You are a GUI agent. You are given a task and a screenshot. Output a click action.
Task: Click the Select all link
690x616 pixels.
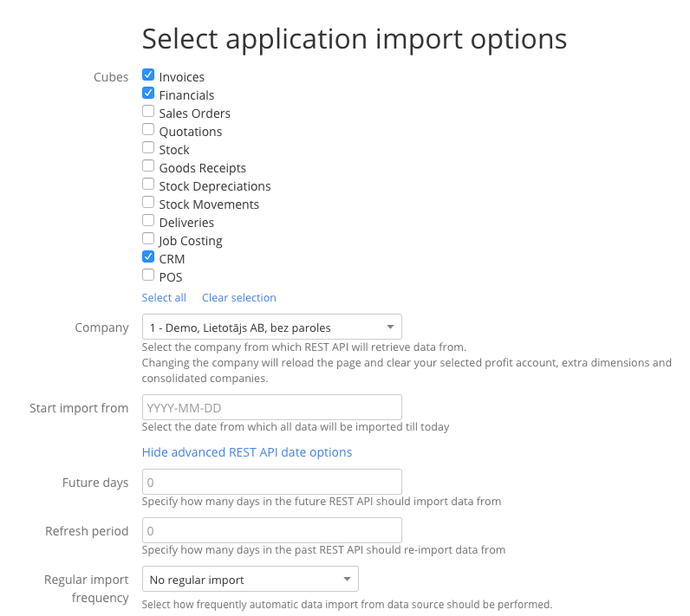(164, 297)
